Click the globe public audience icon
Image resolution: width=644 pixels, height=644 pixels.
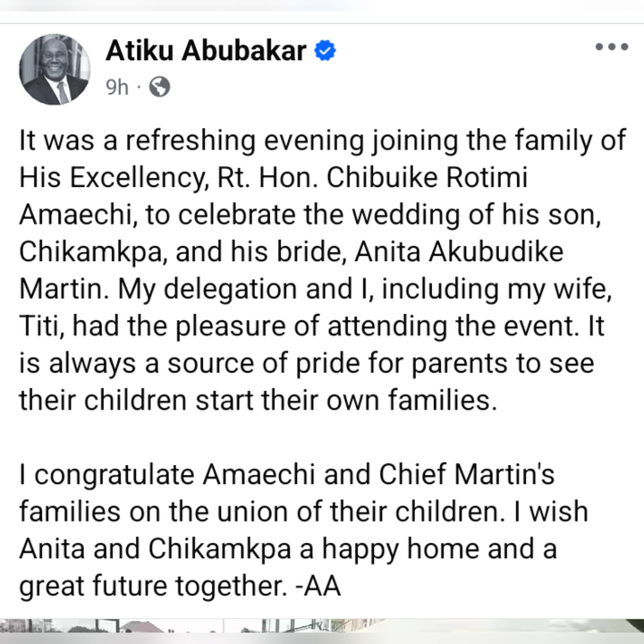[159, 87]
